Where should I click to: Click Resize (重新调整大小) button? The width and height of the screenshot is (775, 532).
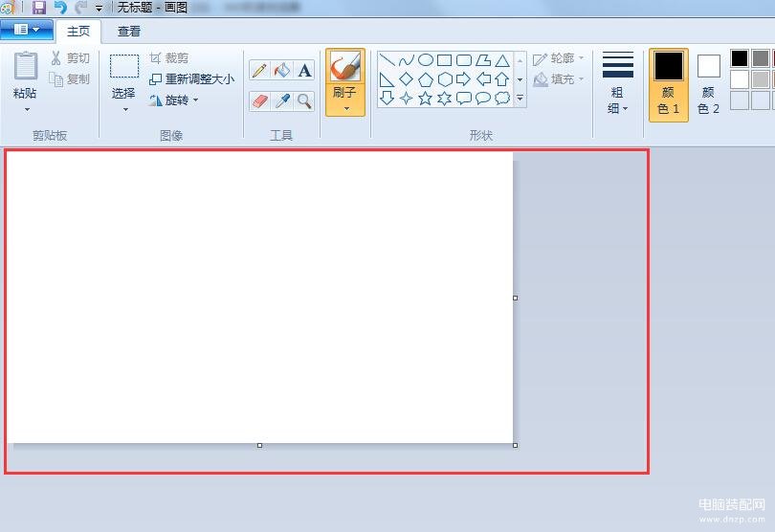coord(191,79)
